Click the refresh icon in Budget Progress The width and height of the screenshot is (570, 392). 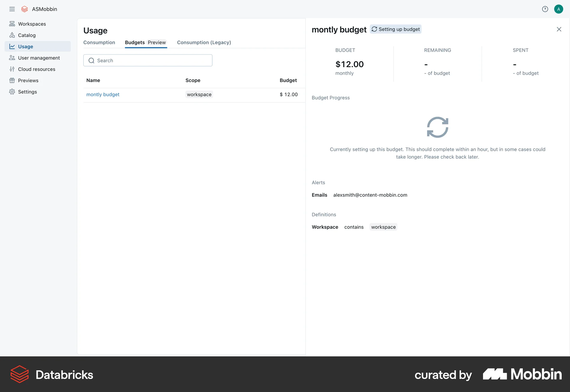[437, 127]
